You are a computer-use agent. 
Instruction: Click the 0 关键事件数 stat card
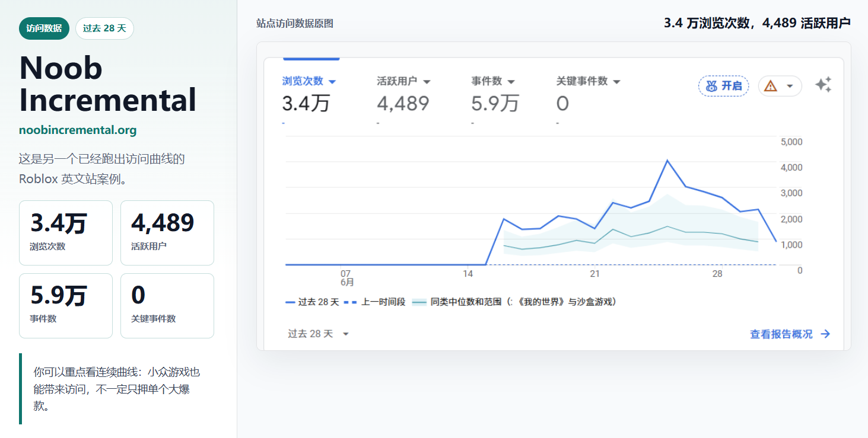167,306
